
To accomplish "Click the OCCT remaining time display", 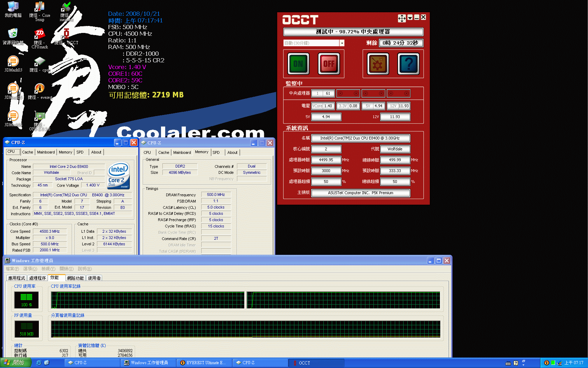I will point(401,43).
